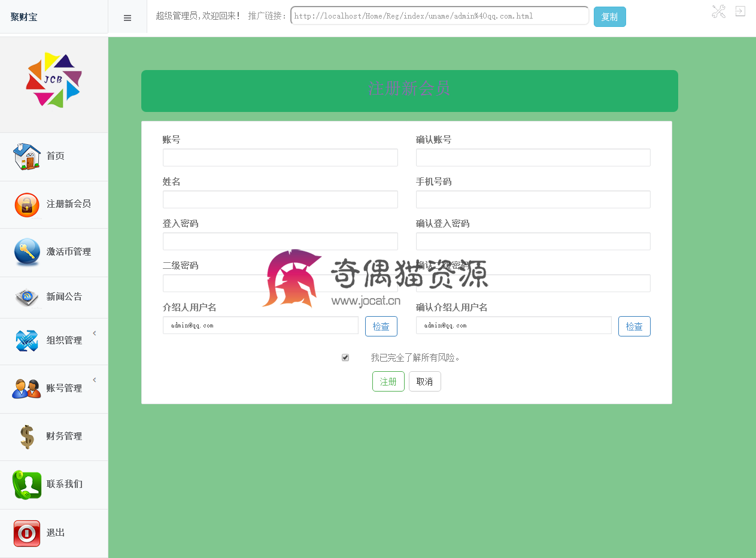Expand the 组织管理 submenu chevron
This screenshot has width=756, height=558.
coord(95,333)
